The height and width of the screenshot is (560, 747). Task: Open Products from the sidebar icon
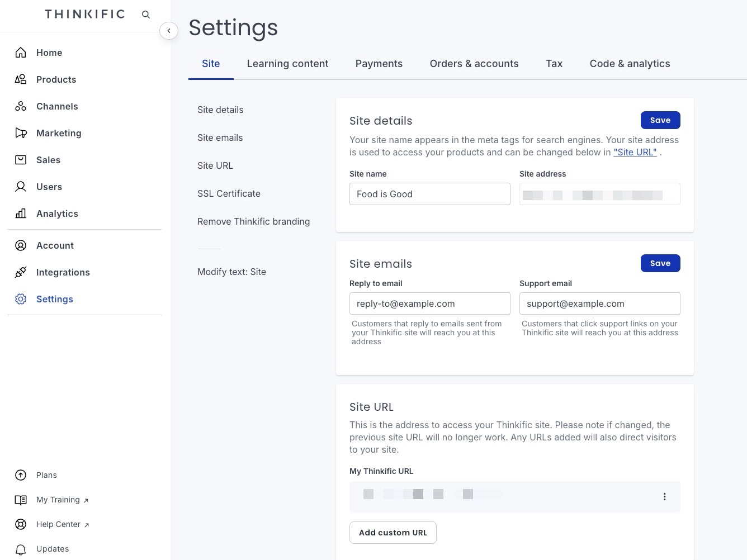pos(21,79)
